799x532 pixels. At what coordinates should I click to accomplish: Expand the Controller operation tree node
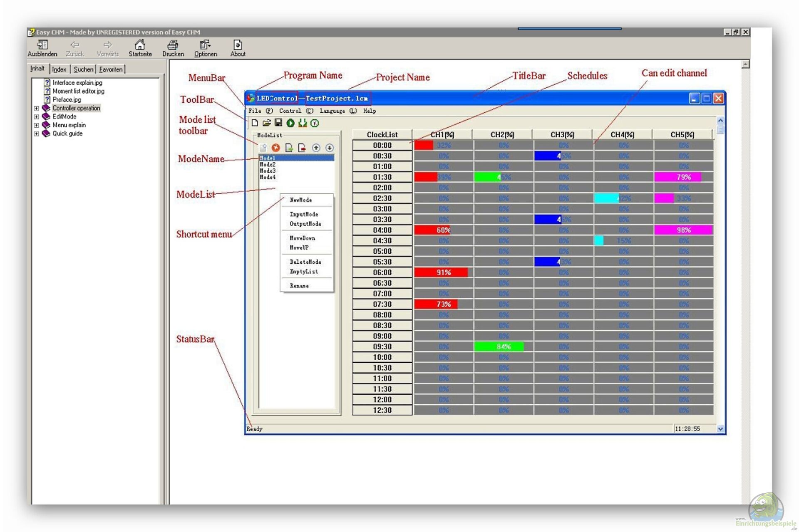(x=37, y=108)
